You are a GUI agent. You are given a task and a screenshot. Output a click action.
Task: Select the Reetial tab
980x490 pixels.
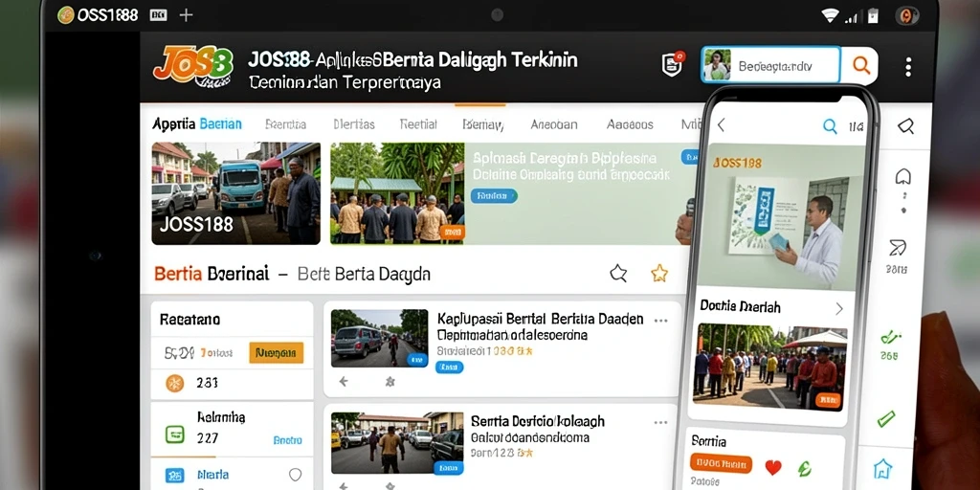(418, 124)
